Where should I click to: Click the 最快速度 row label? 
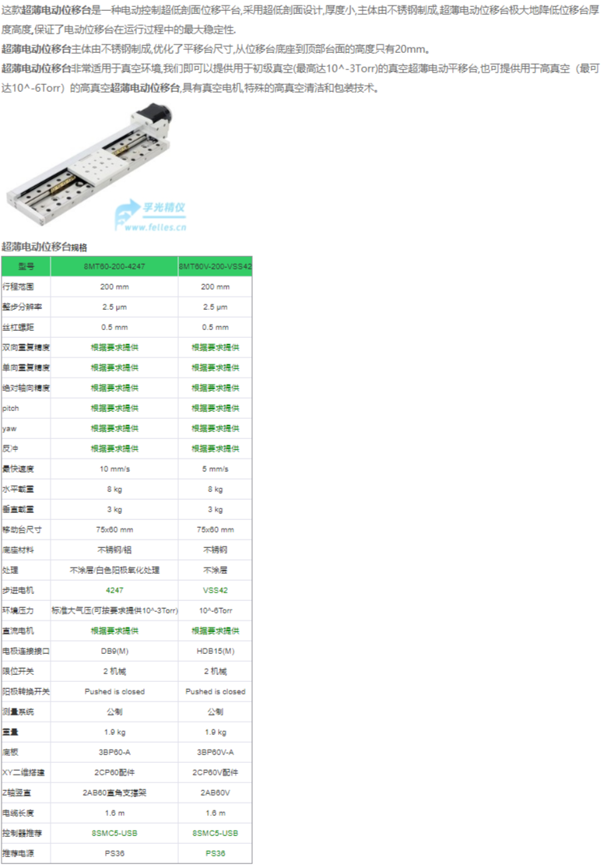18,469
